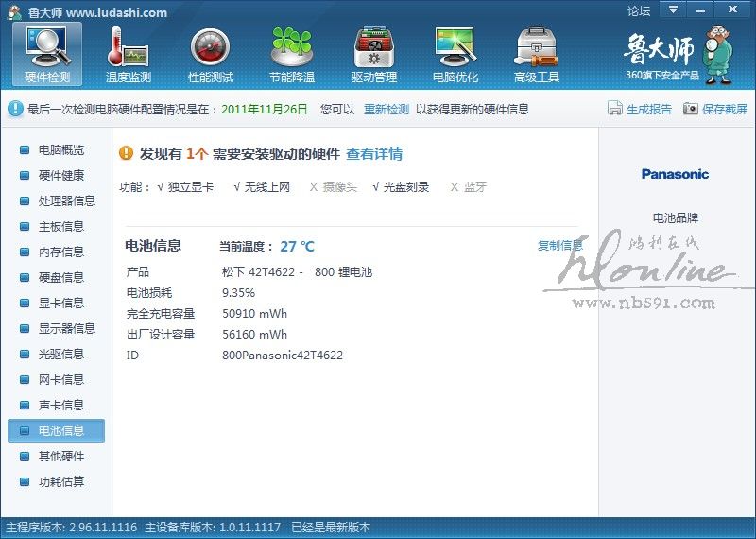This screenshot has height=539, width=756.
Task: Open 温度监测 temperature monitor icon
Action: pos(129,54)
